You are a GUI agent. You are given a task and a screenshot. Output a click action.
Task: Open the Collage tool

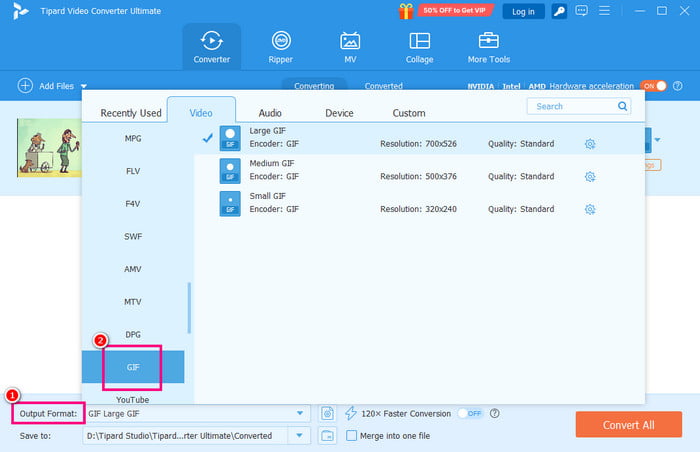click(x=420, y=46)
